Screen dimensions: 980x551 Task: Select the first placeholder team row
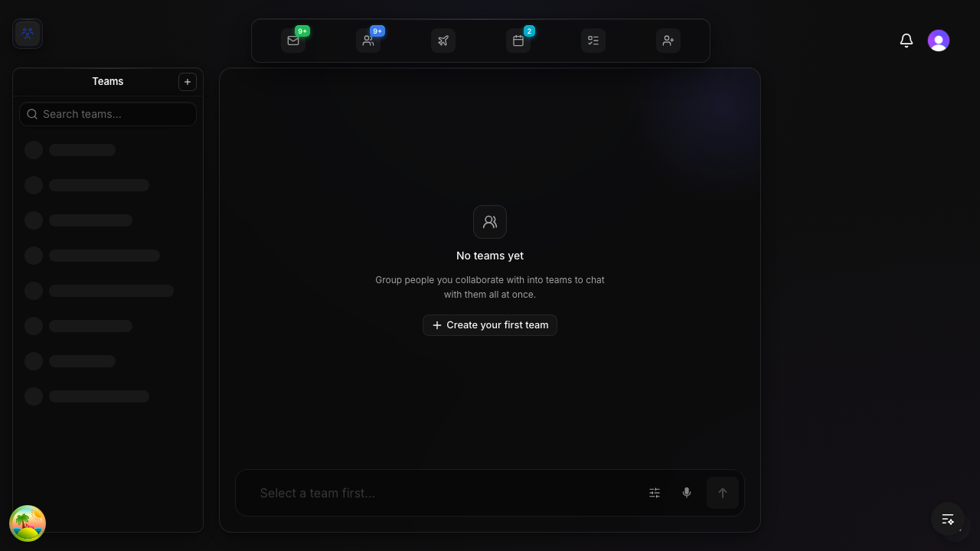pyautogui.click(x=108, y=150)
